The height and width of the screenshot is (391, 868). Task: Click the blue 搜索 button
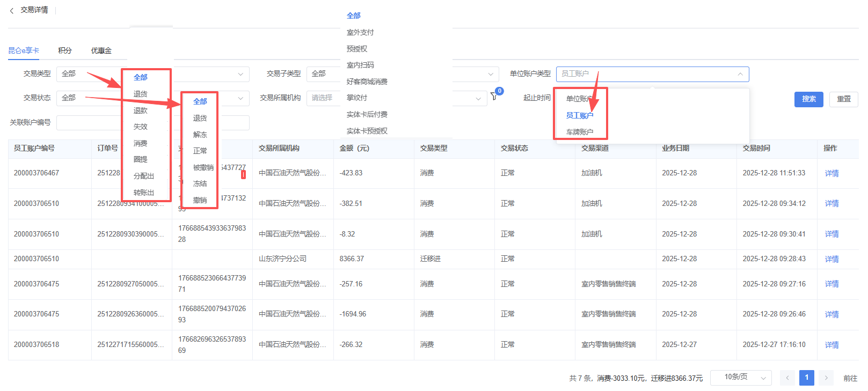coord(808,99)
